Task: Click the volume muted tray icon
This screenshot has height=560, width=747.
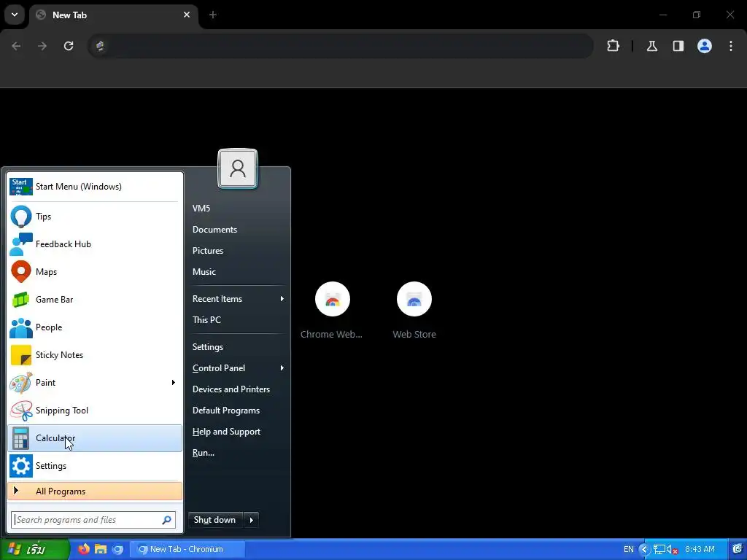Action: [672, 549]
